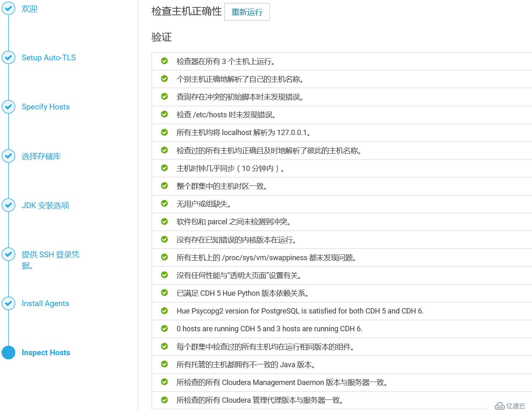Image resolution: width=532 pixels, height=411 pixels.
Task: Select text 软件包和 parcel 之间未检测到冲突。
Action: pyautogui.click(x=234, y=222)
